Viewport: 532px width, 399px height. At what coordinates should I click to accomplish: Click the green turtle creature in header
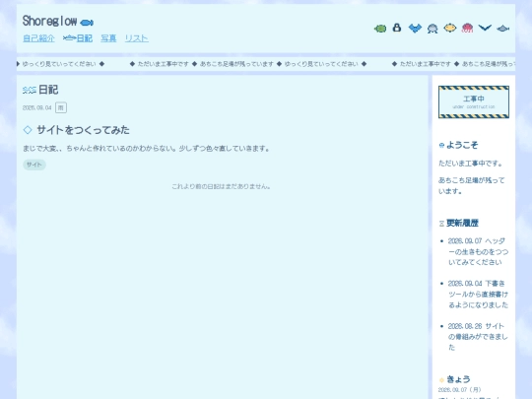(x=380, y=29)
